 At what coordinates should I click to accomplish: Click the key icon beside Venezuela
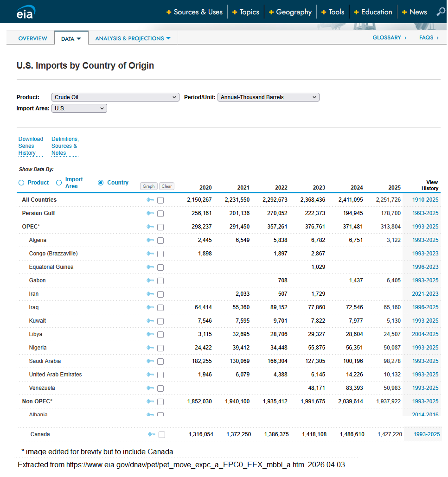pos(150,388)
